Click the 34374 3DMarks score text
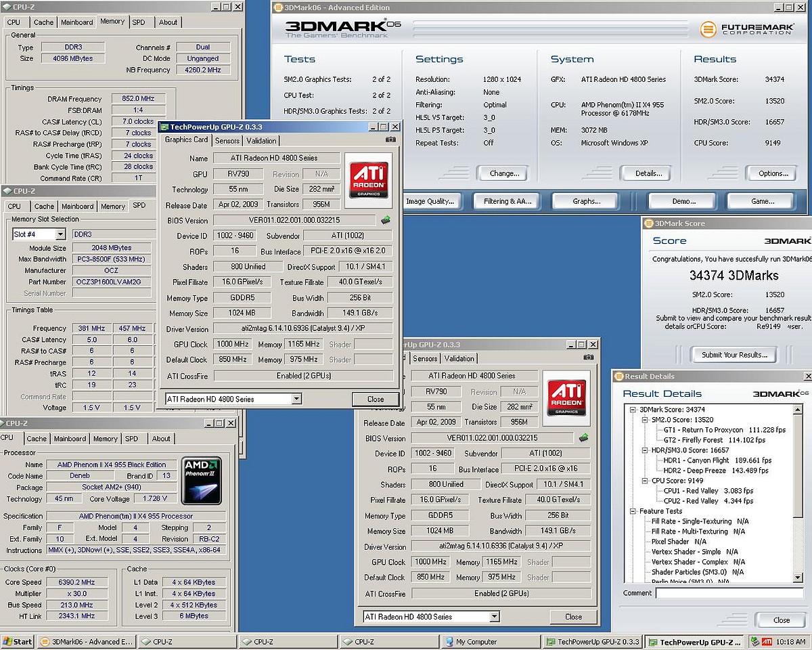This screenshot has width=812, height=650. [x=734, y=276]
